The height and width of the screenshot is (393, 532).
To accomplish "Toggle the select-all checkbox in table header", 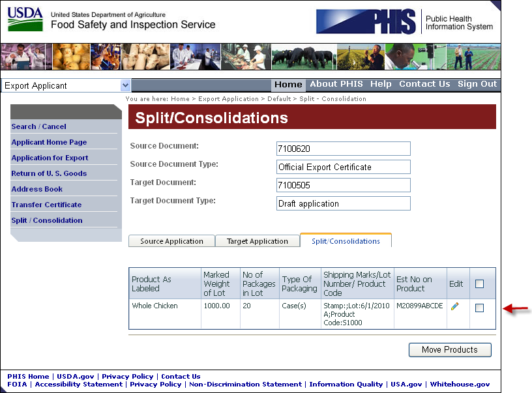I will (479, 284).
